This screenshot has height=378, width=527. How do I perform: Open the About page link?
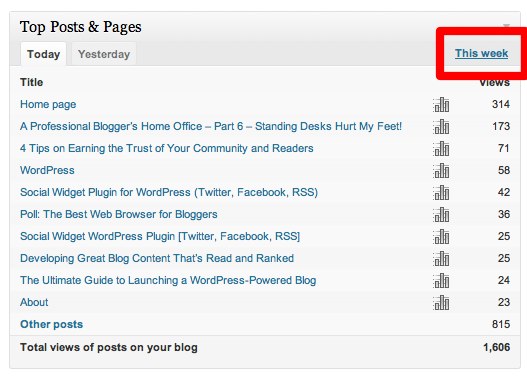pos(34,302)
